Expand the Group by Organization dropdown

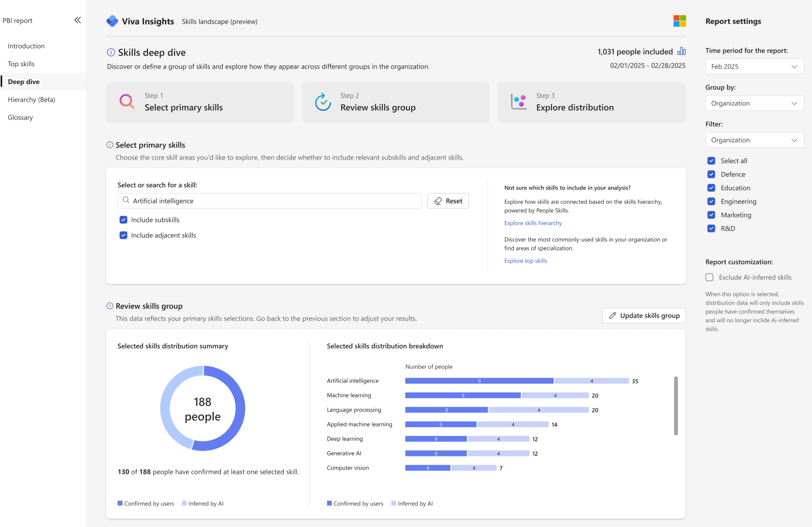click(754, 103)
